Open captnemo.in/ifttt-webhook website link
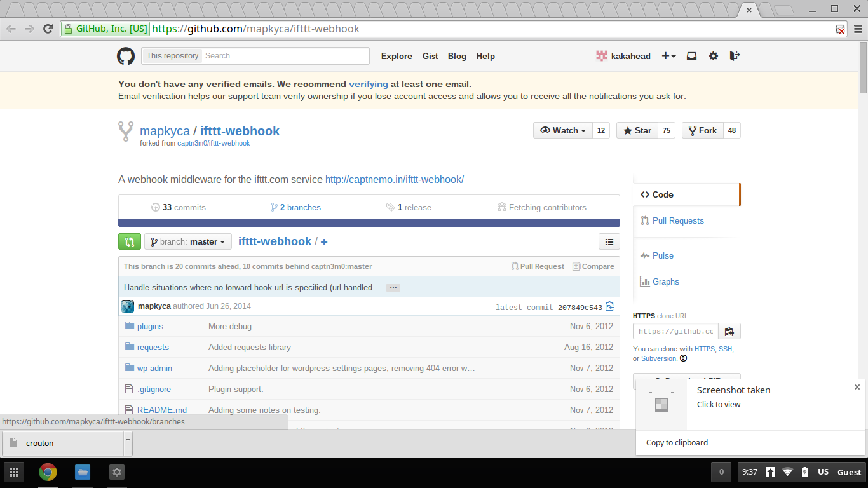This screenshot has width=868, height=488. 395,180
